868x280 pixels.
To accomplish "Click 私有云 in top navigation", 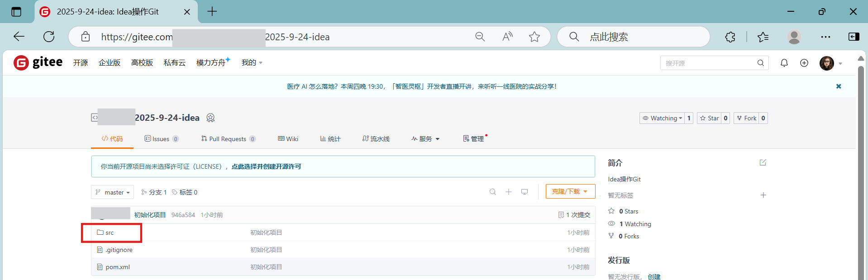I will (175, 62).
